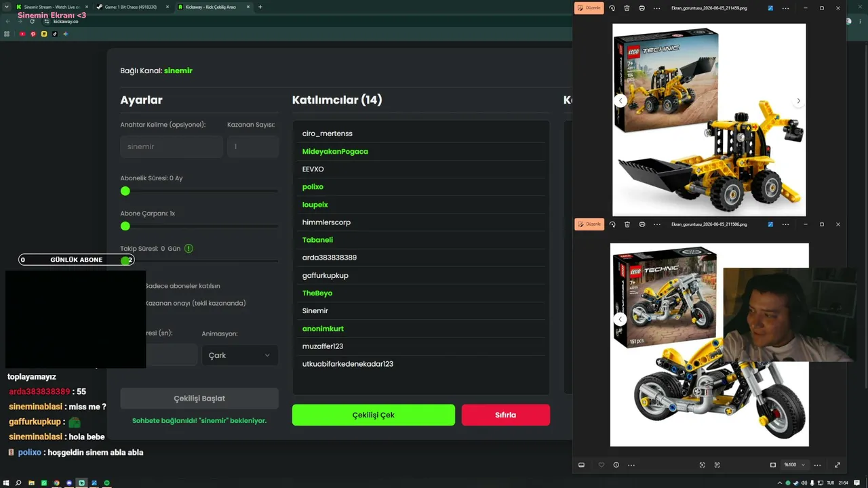868x488 pixels.
Task: Click the Çekilişi Başlat button
Action: (x=199, y=399)
